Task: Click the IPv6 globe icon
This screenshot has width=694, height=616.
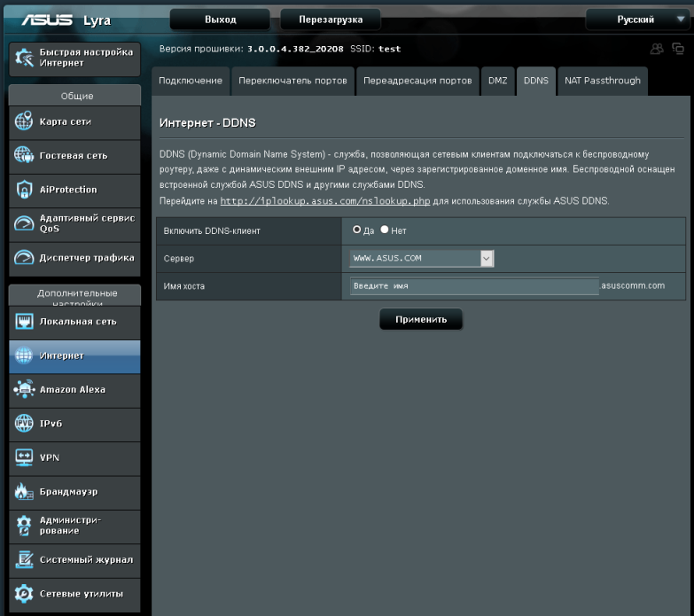Action: pyautogui.click(x=24, y=423)
